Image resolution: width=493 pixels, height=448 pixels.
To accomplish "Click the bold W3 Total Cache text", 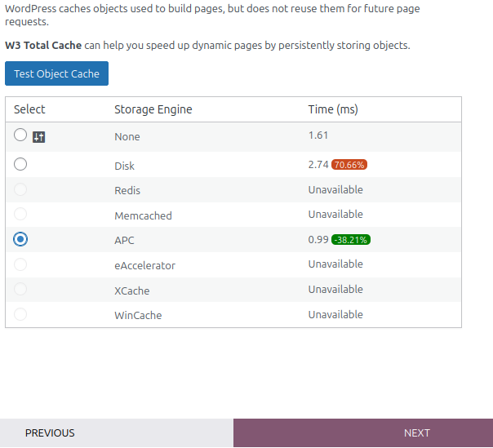I will (43, 45).
